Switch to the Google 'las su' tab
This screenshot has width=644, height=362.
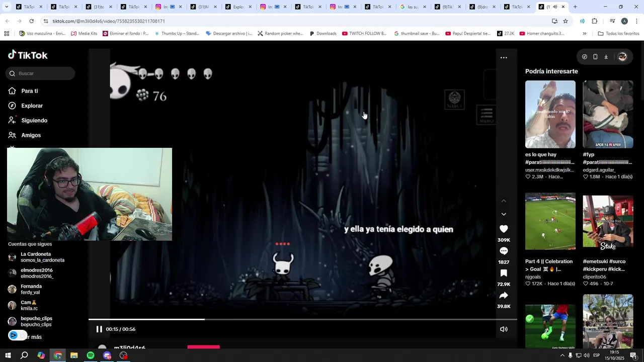click(x=413, y=7)
